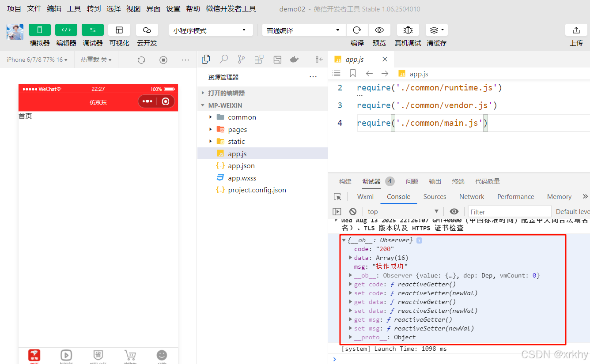Open the 工具 menu
Screen dimensions: 590x364
pyautogui.click(x=74, y=9)
